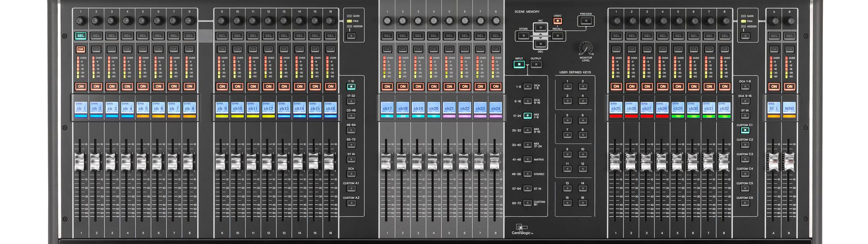Mute ch 5 using its ON key
Image resolution: width=868 pixels, height=244 pixels.
click(142, 86)
